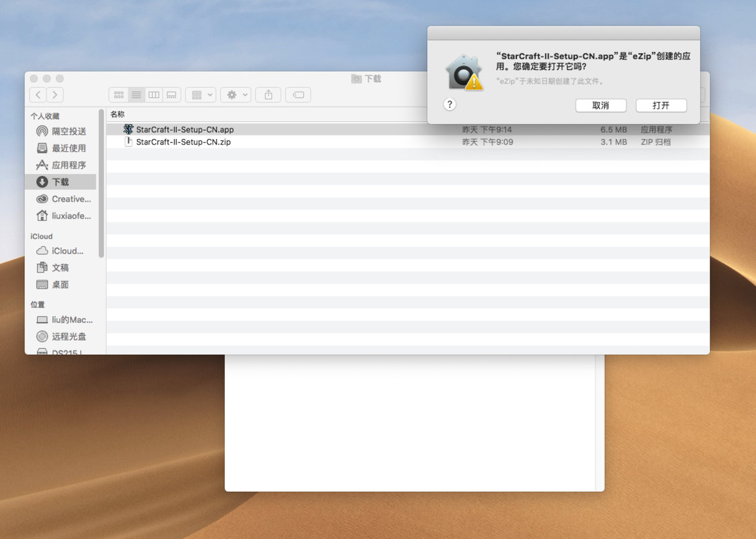Switch Finder to list view
This screenshot has width=756, height=539.
[x=136, y=95]
